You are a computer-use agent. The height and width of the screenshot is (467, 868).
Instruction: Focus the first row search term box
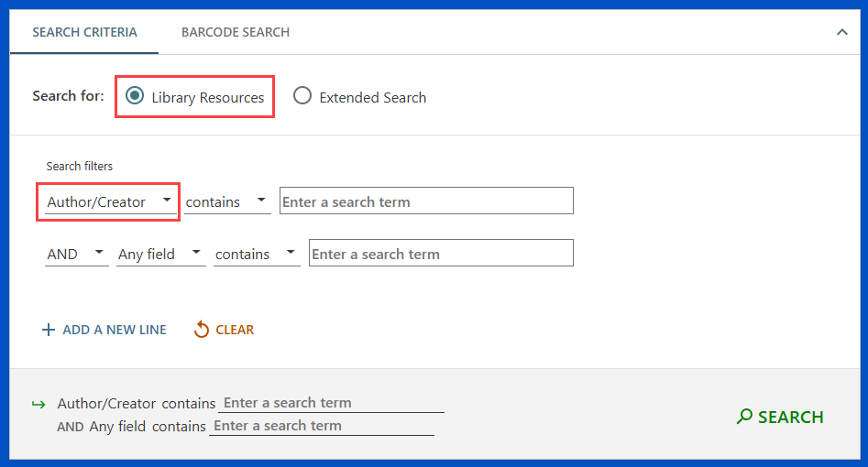(426, 201)
